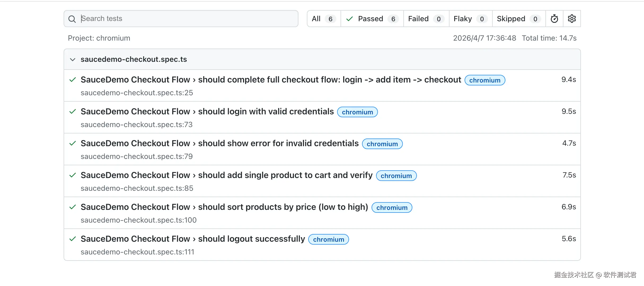
Task: Click the pass checkmark of invalid credentials test
Action: [x=73, y=143]
